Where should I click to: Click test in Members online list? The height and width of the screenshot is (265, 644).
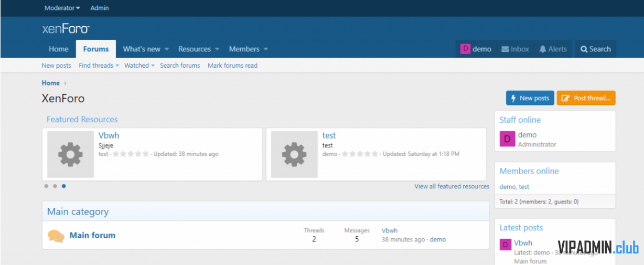click(524, 187)
